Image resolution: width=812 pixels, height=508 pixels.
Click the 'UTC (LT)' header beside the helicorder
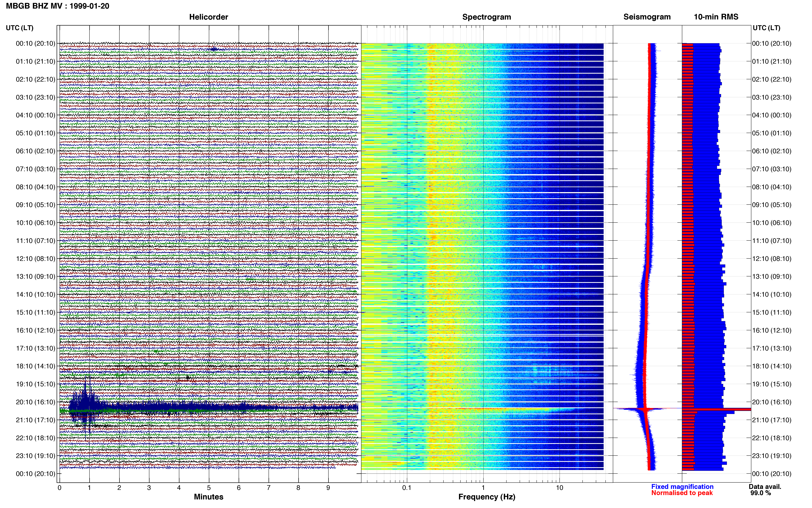[x=19, y=28]
